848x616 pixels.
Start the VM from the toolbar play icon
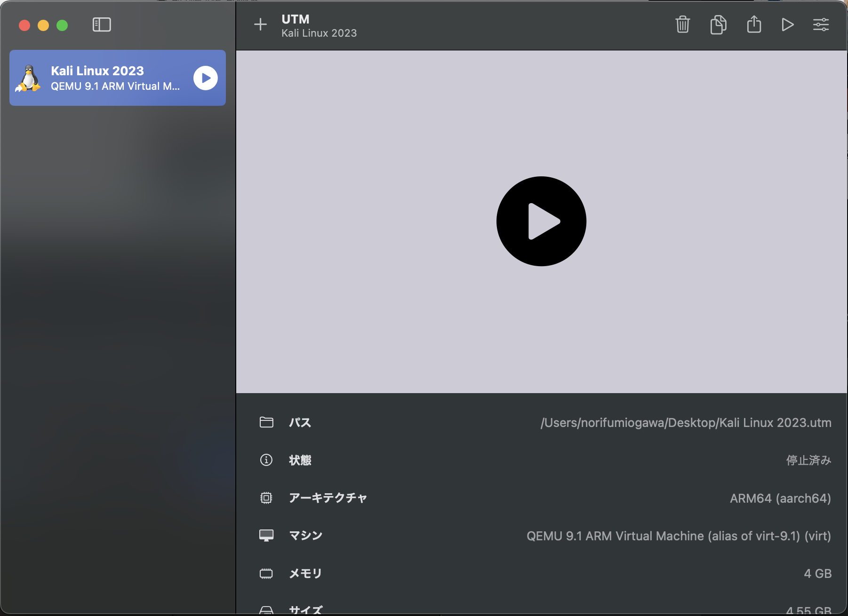point(787,24)
